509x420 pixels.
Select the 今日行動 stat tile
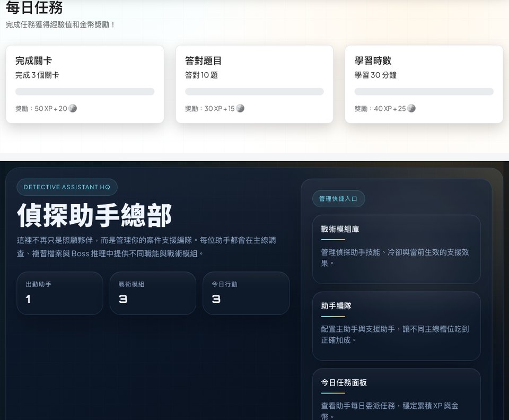point(246,293)
